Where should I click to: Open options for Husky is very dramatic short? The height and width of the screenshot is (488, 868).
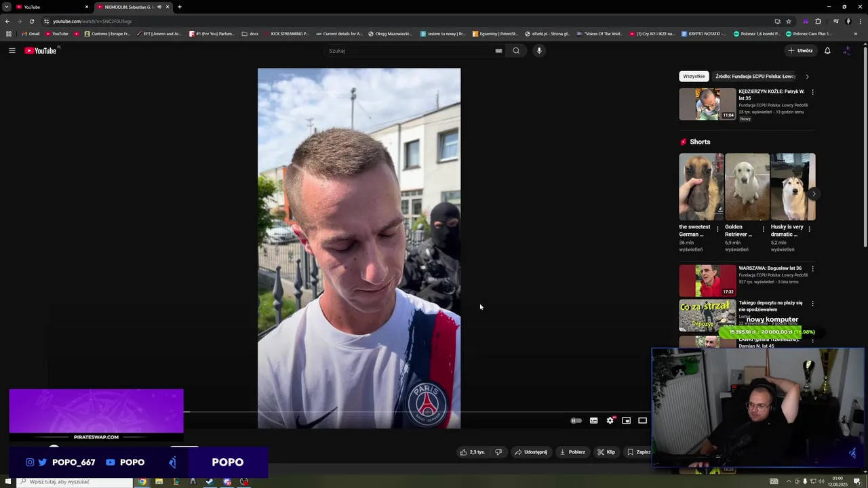[x=809, y=230]
